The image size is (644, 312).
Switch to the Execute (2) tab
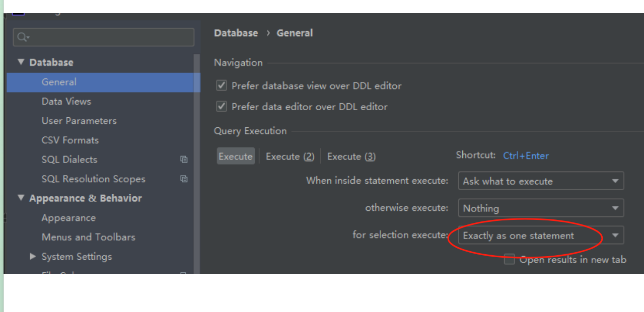(290, 157)
